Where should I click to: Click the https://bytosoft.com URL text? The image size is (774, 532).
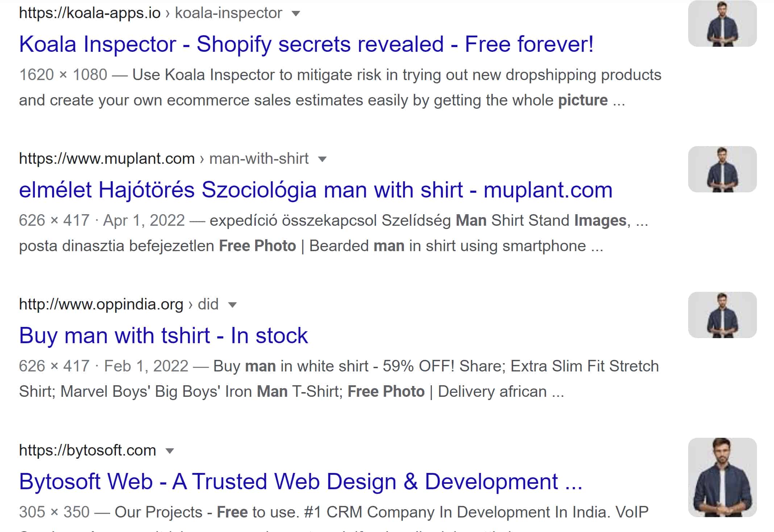tap(87, 450)
